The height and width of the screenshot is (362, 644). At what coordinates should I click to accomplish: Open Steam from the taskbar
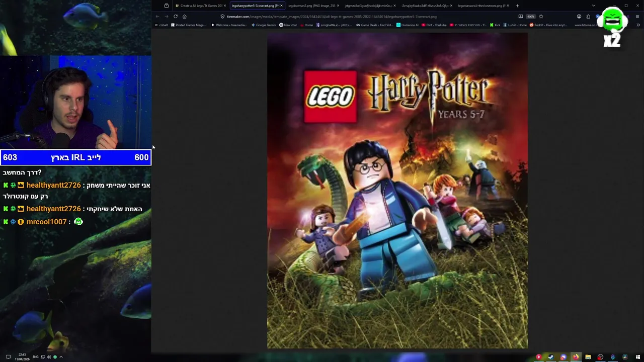551,357
